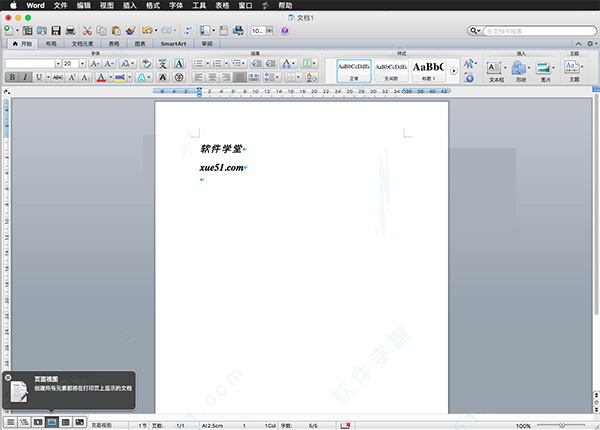Open font color dropdown arrow

click(x=111, y=77)
